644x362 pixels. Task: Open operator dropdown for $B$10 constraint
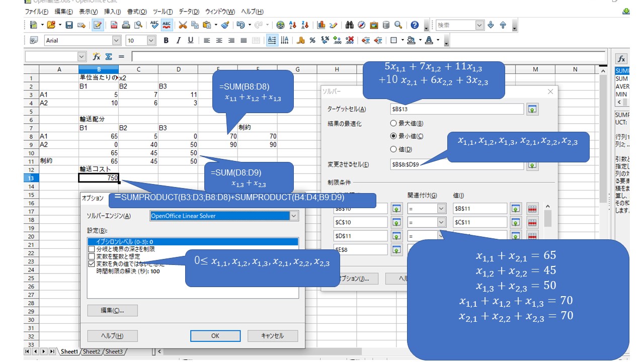point(441,208)
